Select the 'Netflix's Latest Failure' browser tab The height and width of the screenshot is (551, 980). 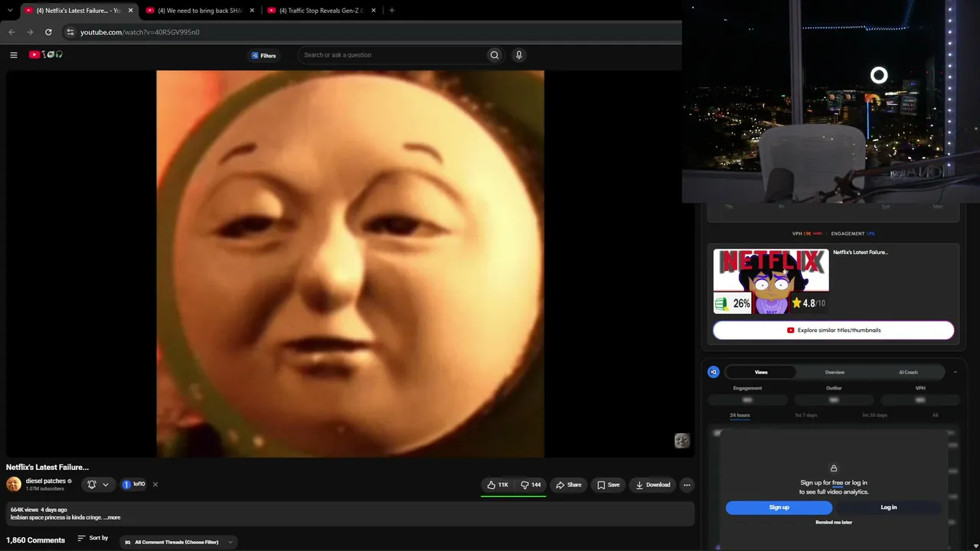(x=73, y=11)
